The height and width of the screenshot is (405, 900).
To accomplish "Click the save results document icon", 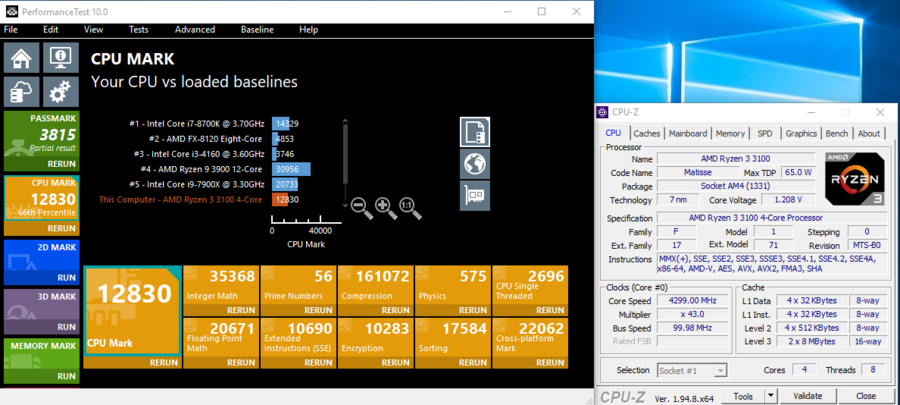I will coord(475,132).
